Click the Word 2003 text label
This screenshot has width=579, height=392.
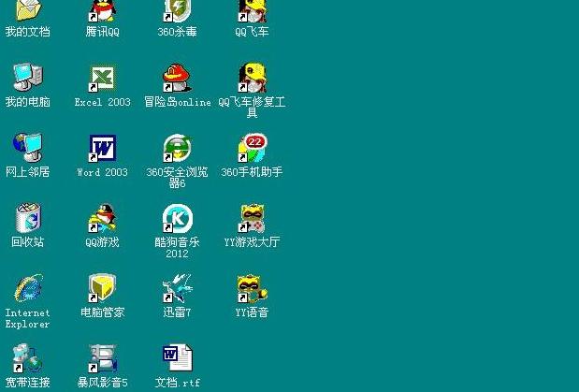point(103,172)
